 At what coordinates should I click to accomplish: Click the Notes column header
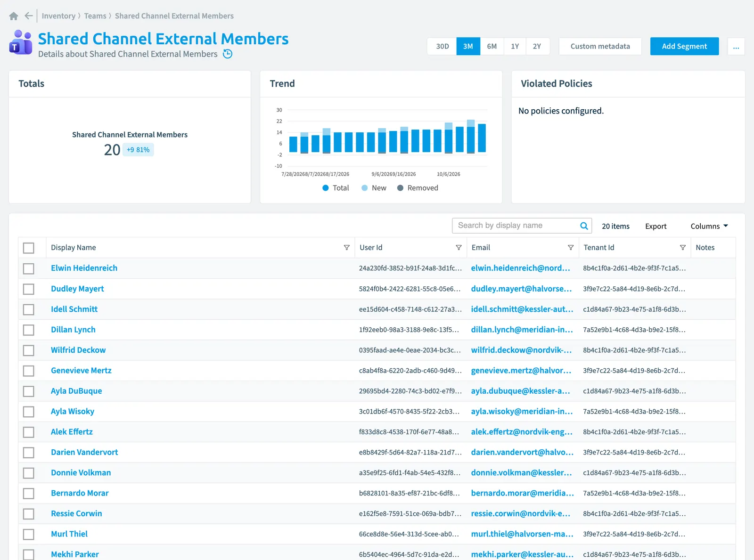(x=705, y=248)
